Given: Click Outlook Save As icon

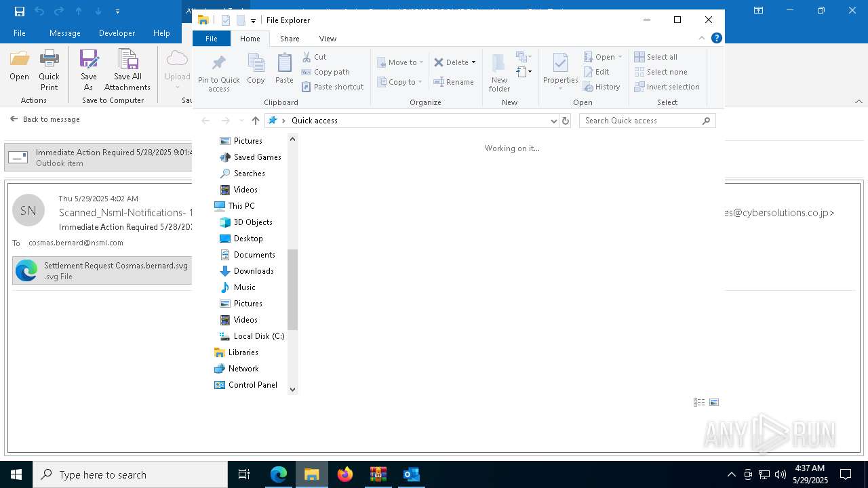Looking at the screenshot, I should [x=89, y=70].
